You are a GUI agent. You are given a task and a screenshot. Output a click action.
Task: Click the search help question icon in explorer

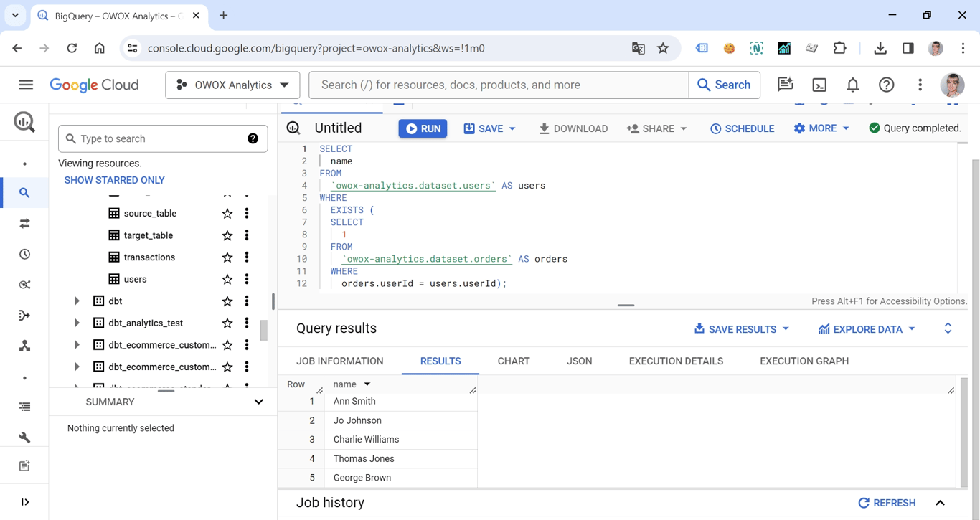point(253,138)
